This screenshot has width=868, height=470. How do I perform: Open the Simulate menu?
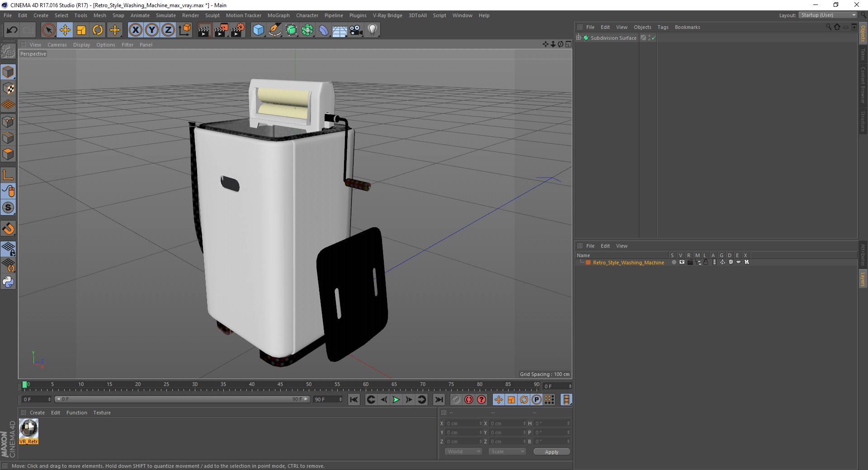tap(166, 15)
